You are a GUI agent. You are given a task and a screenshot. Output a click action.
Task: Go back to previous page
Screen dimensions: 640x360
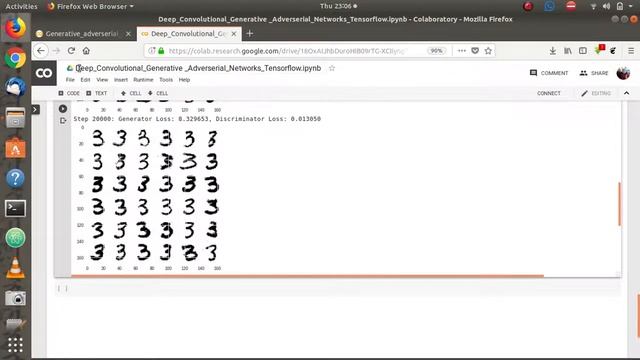point(41,51)
